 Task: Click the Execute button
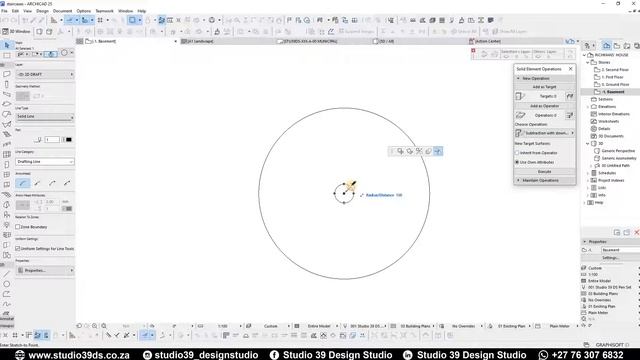tap(544, 171)
